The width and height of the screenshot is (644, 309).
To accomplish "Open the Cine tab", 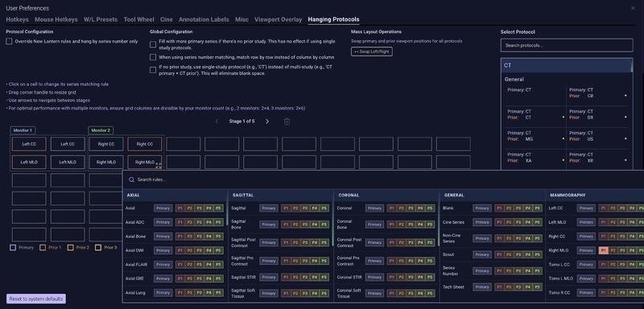I will coord(167,19).
